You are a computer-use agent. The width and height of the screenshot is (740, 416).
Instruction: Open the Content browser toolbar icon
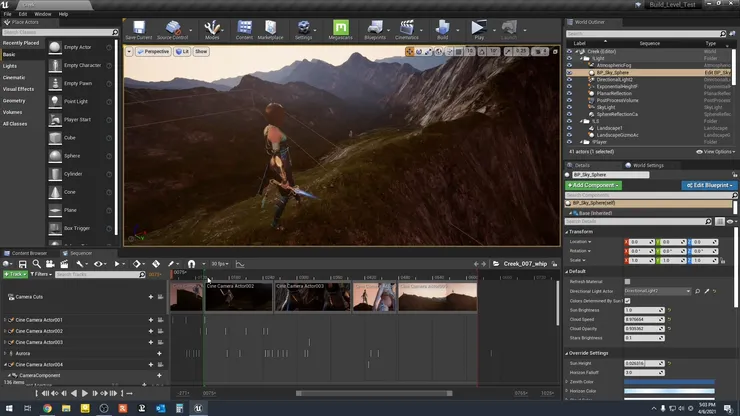point(244,30)
